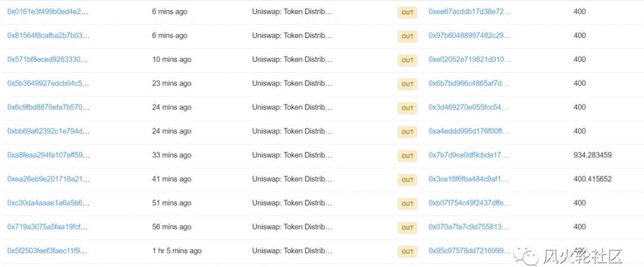
Task: Open recipient address 0x3ce18f6fba484c9af1
Action: click(469, 179)
